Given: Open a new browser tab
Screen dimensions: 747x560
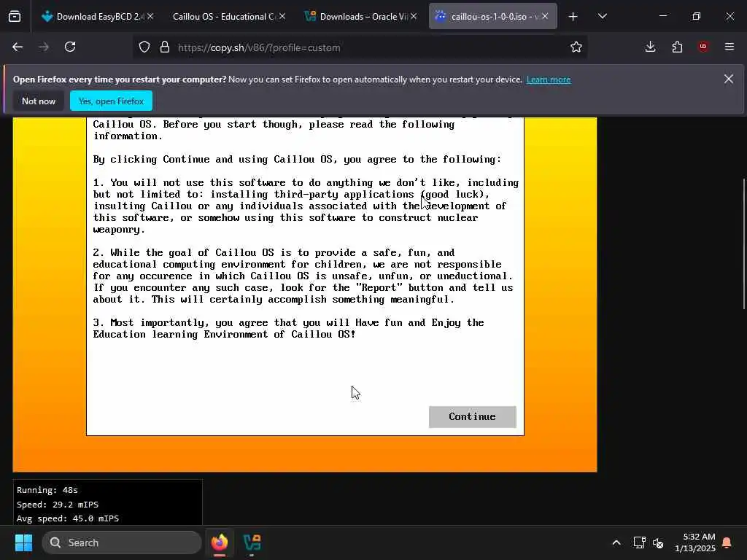Looking at the screenshot, I should click(573, 17).
